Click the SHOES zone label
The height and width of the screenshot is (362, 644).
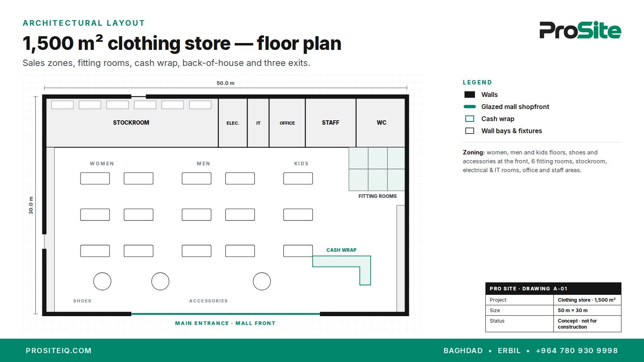(82, 301)
